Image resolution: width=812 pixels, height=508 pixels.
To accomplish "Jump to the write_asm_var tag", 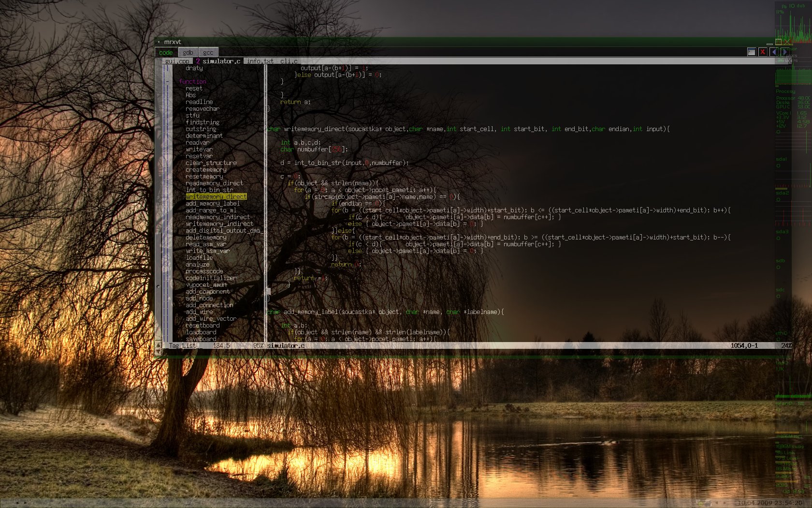I will pyautogui.click(x=207, y=251).
